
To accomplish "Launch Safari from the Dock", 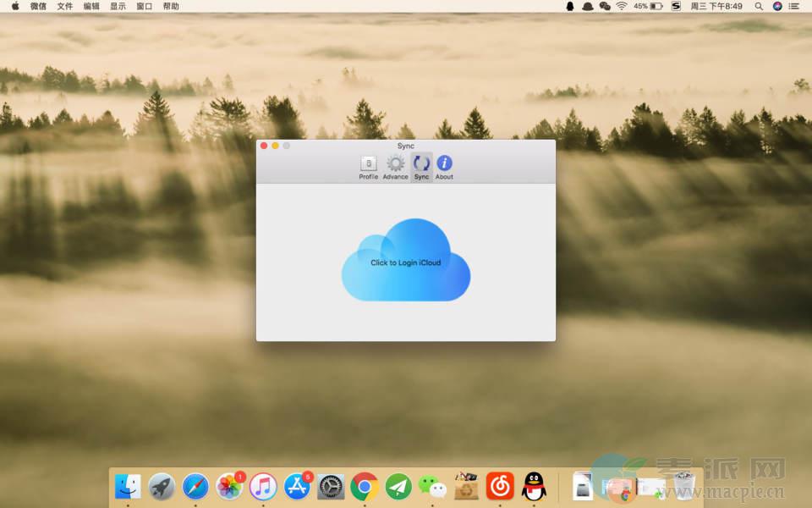I will [195, 486].
